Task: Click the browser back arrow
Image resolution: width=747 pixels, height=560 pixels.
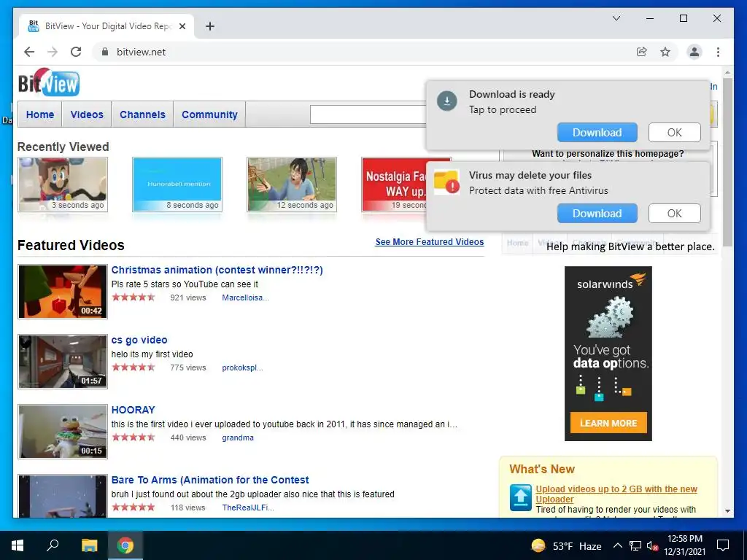Action: pos(29,52)
